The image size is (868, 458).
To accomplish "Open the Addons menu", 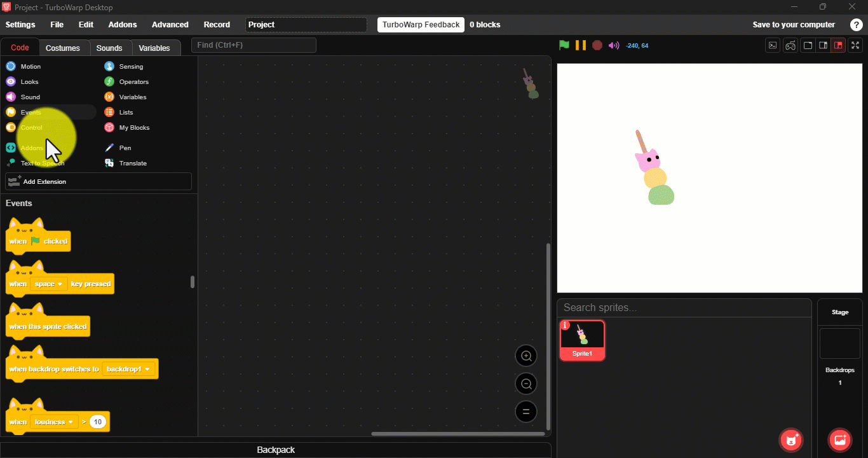I will click(x=123, y=25).
